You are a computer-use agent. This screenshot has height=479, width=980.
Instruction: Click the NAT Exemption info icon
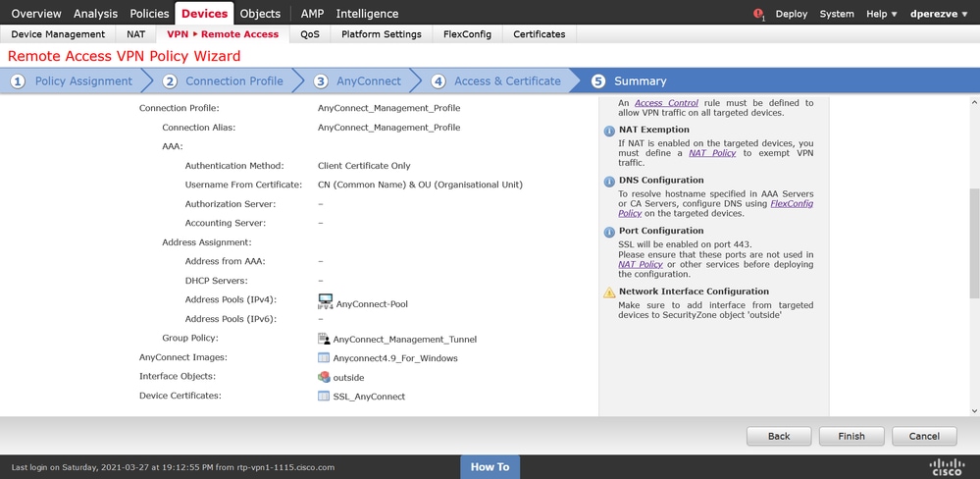tap(609, 131)
